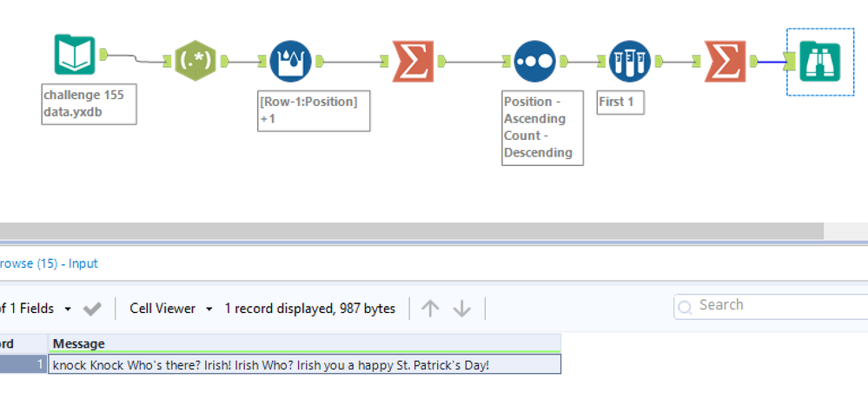
Task: Expand the Fields selection dropdown
Action: tap(68, 309)
